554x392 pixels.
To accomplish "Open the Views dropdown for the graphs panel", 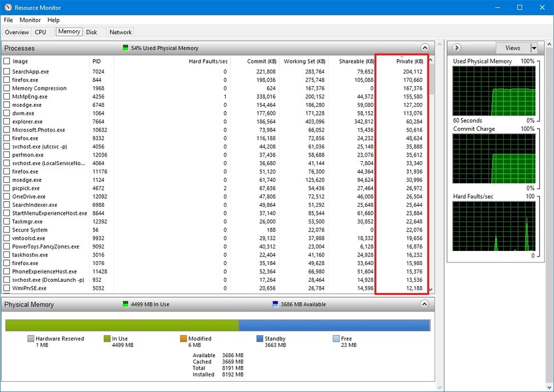I will click(516, 48).
